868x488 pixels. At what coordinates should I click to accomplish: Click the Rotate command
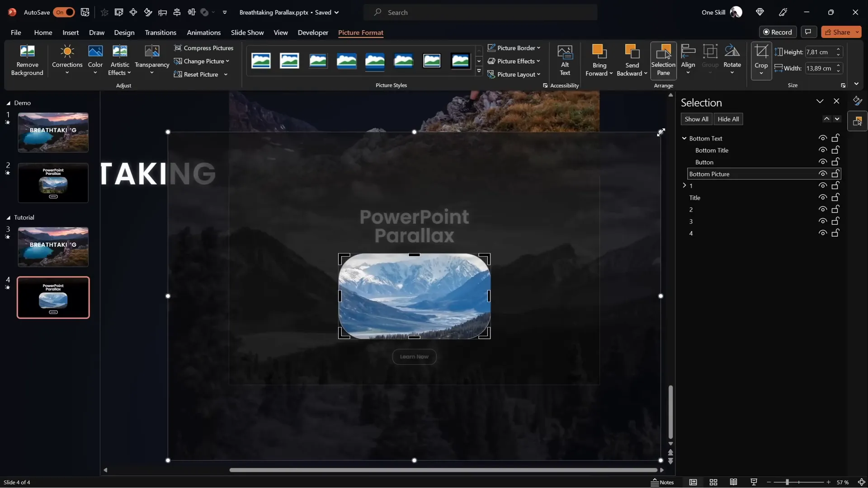coord(732,60)
